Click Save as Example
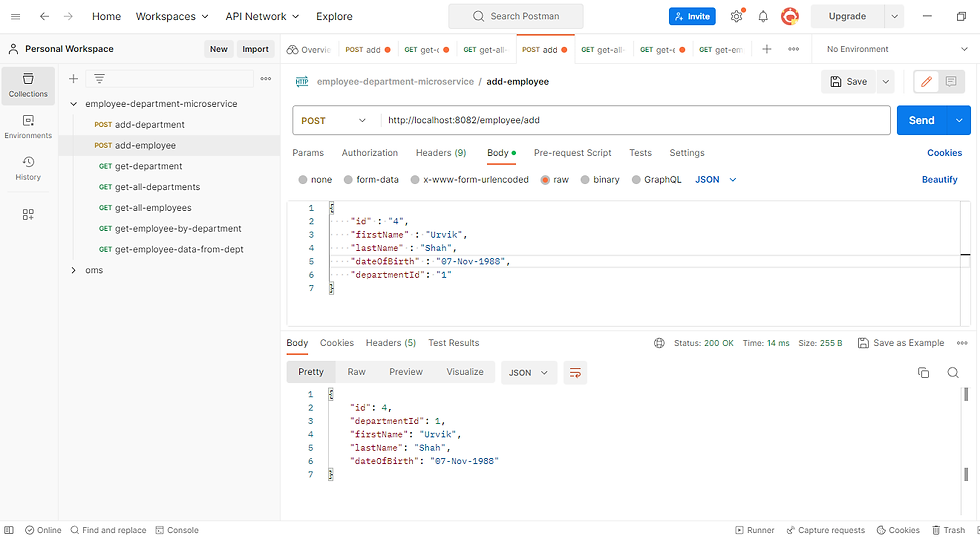Image resolution: width=980 pixels, height=539 pixels. [x=901, y=343]
